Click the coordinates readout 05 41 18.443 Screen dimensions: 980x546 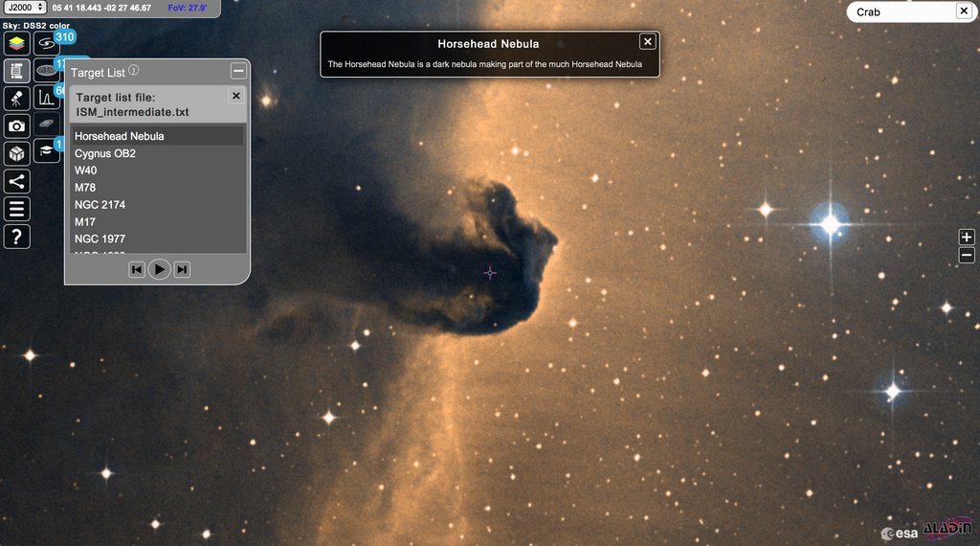101,8
